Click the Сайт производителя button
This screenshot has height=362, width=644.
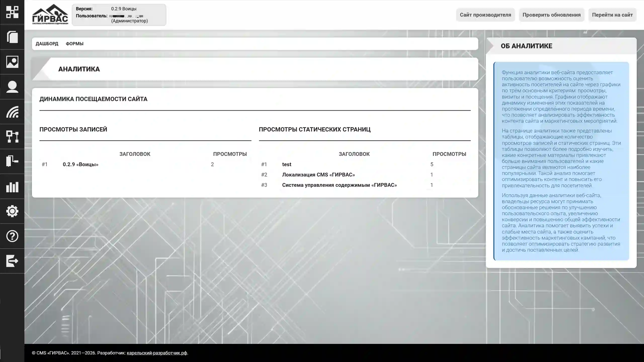485,15
